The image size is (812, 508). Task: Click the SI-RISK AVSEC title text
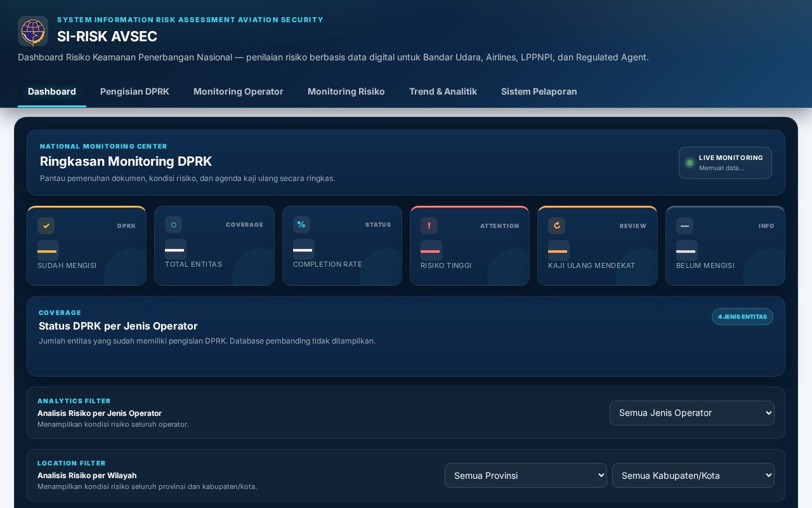pyautogui.click(x=107, y=36)
